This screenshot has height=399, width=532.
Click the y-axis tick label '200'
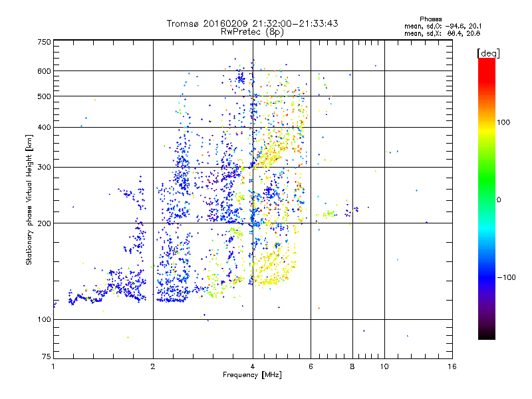tap(44, 223)
